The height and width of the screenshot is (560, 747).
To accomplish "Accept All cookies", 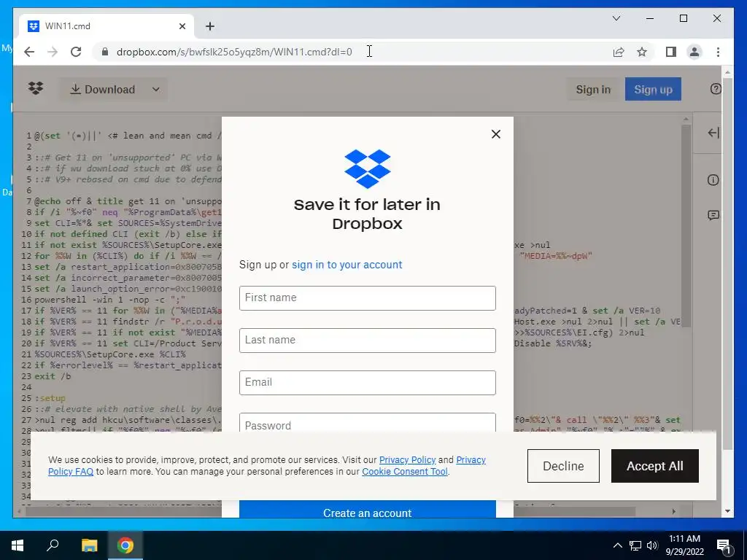I will coord(654,466).
